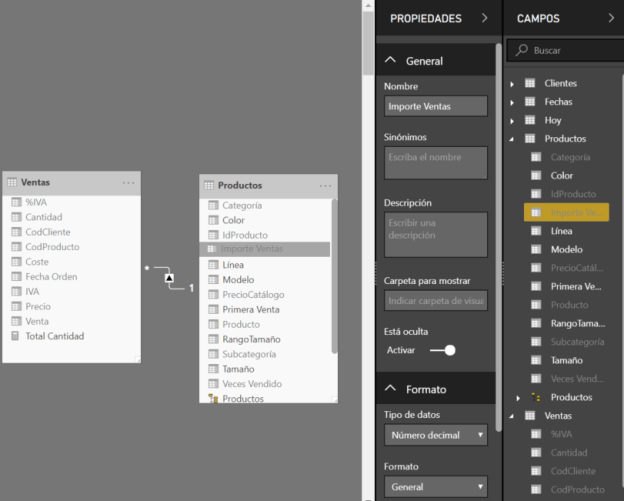
Task: Collapse the Campos panel with its chevron
Action: pyautogui.click(x=611, y=18)
